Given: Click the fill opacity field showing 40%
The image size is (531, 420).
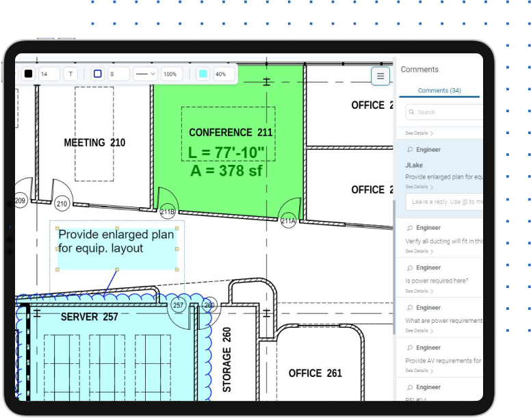Looking at the screenshot, I should click(x=223, y=74).
